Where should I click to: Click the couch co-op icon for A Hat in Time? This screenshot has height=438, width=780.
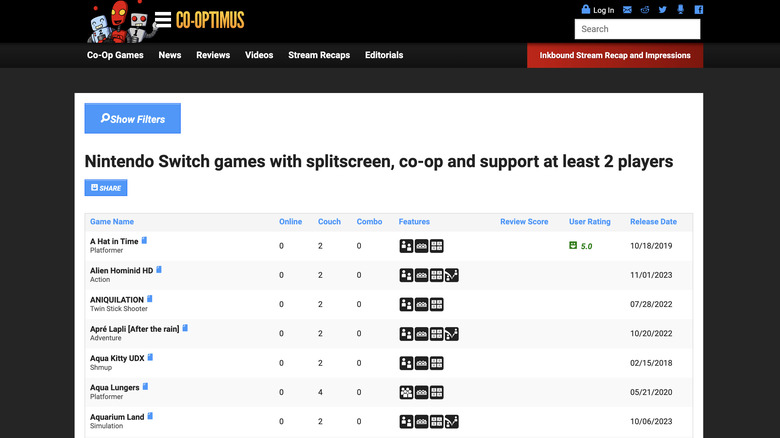pos(421,246)
